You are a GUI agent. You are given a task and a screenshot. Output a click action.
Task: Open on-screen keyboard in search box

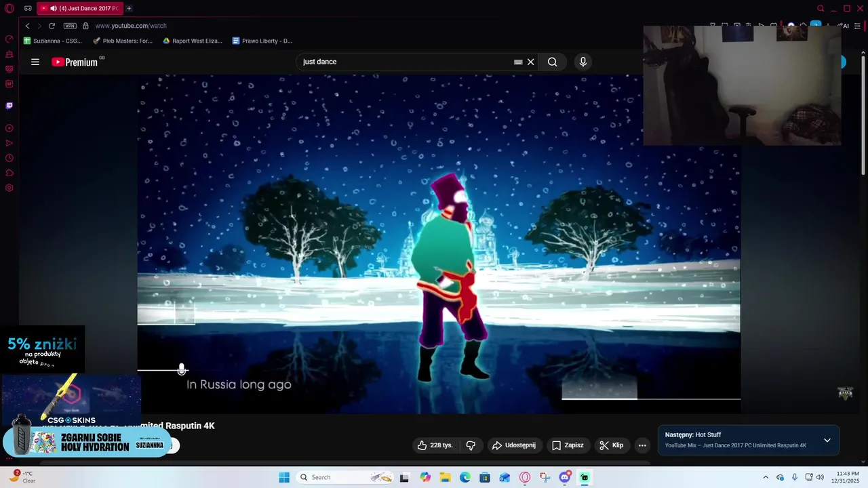click(x=518, y=62)
